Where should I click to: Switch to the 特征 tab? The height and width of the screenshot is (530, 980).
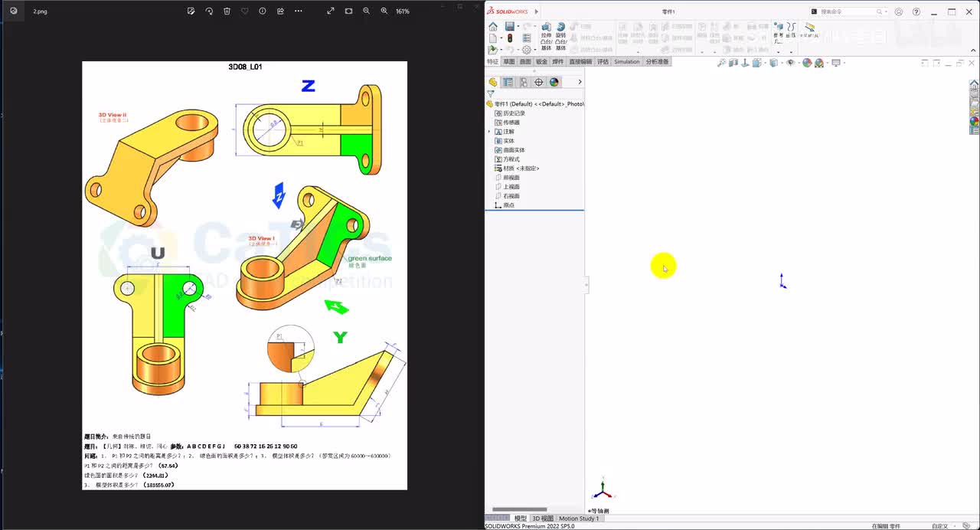(x=492, y=62)
